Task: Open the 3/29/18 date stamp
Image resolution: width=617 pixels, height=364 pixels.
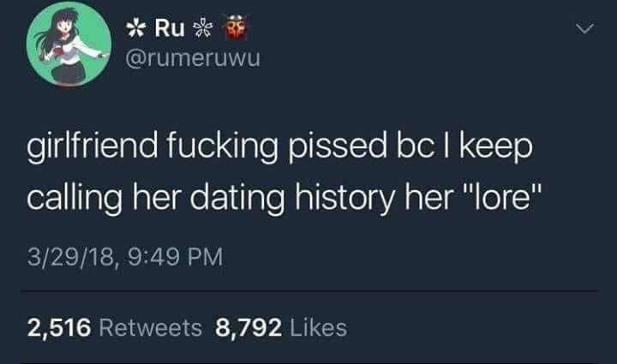Action: point(71,257)
